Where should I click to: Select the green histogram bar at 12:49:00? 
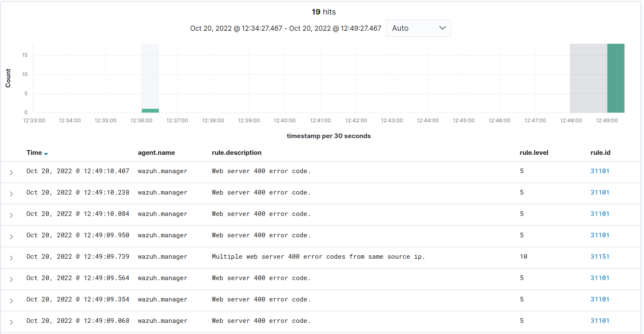pyautogui.click(x=615, y=77)
